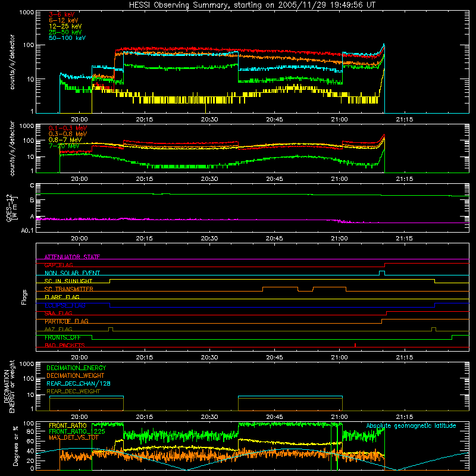
Task: Click the Absolute geomagnetic latitude label
Action: (411, 426)
